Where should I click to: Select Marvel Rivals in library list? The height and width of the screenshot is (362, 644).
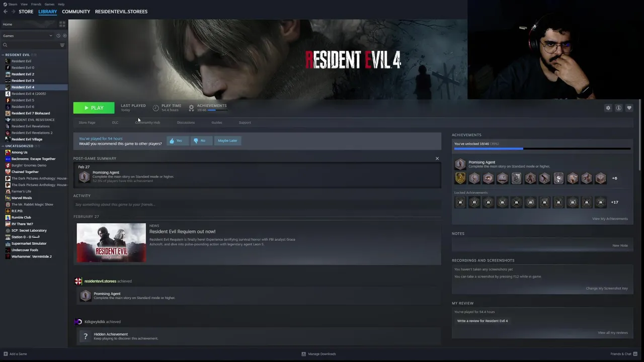click(22, 198)
